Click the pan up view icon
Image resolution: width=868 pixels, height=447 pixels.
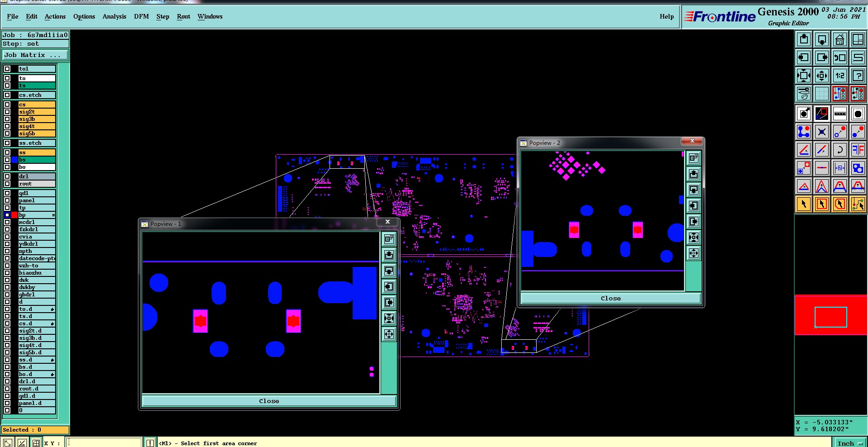tap(804, 39)
